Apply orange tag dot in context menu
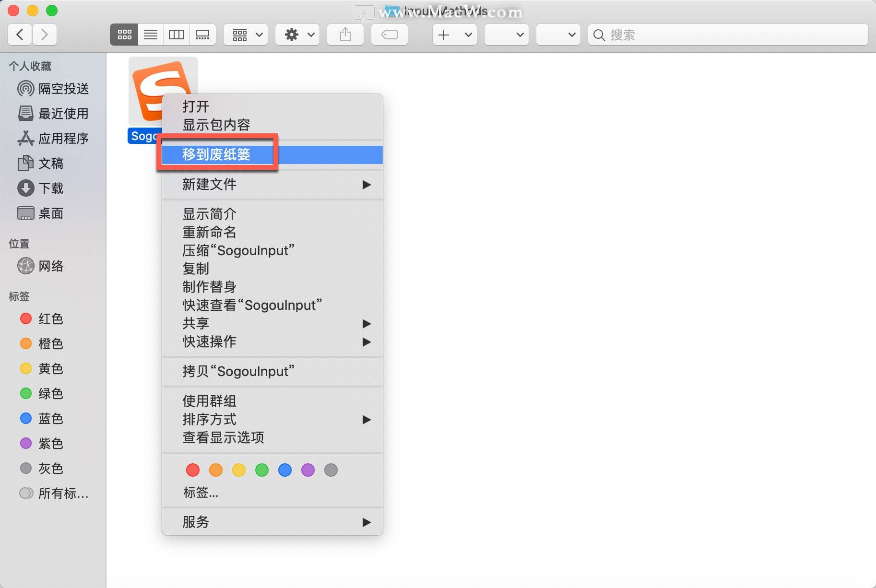This screenshot has width=876, height=588. tap(216, 470)
